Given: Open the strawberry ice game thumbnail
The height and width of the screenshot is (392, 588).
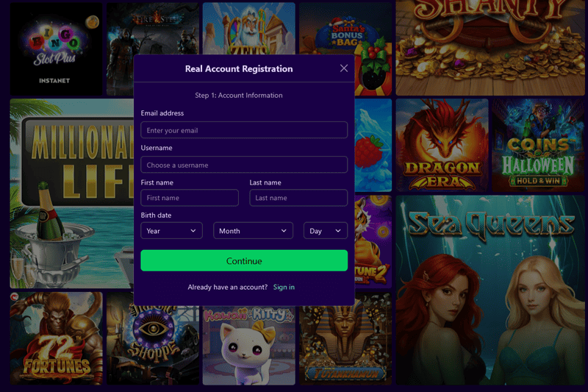Looking at the screenshot, I should pos(373,145).
